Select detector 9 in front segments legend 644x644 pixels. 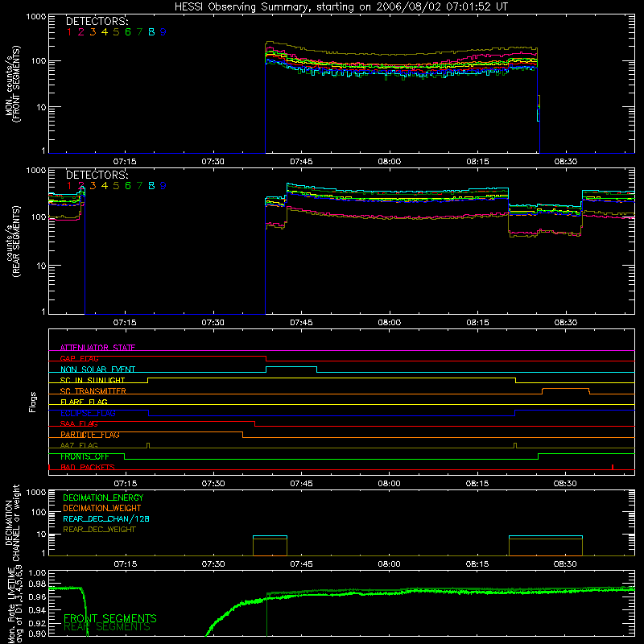click(163, 32)
